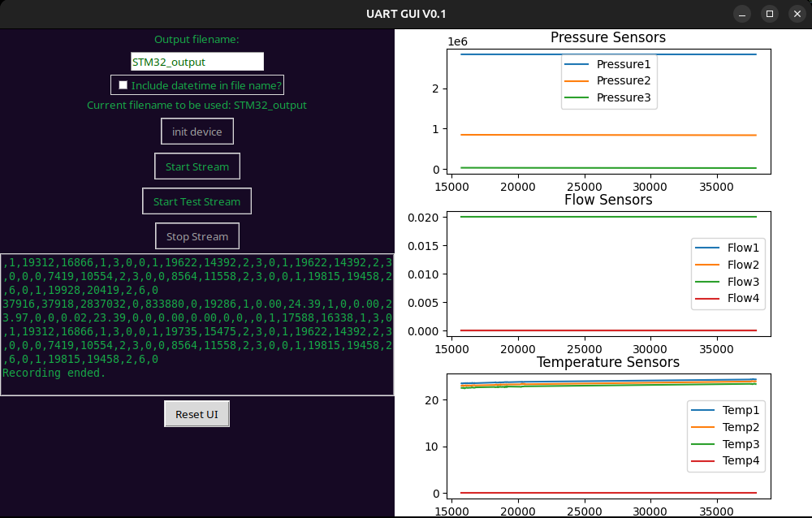The width and height of the screenshot is (812, 518).
Task: Toggle Pressure3 in the plot legend
Action: click(x=624, y=97)
